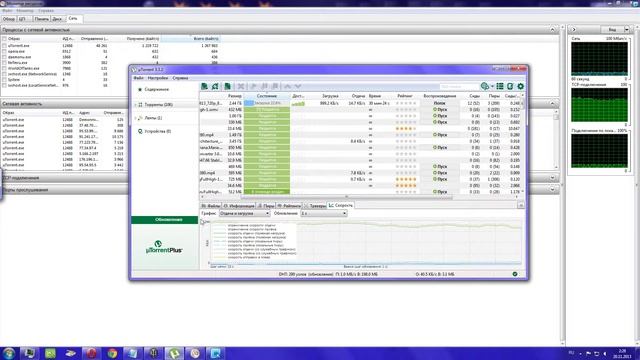Check the WorldOfTanks.exe process checkbox
The height and width of the screenshot is (360, 640).
(x=4, y=69)
